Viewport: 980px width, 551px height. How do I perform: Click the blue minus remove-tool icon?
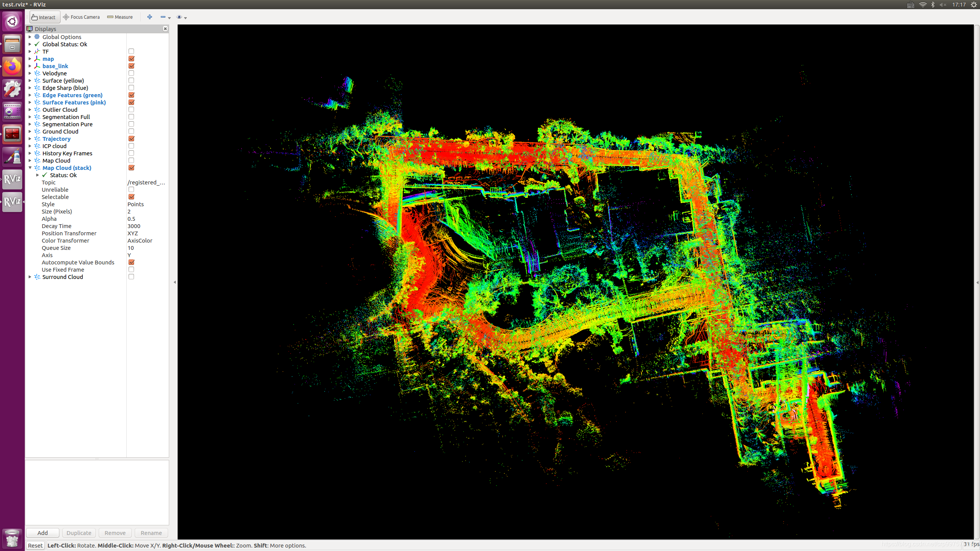163,17
